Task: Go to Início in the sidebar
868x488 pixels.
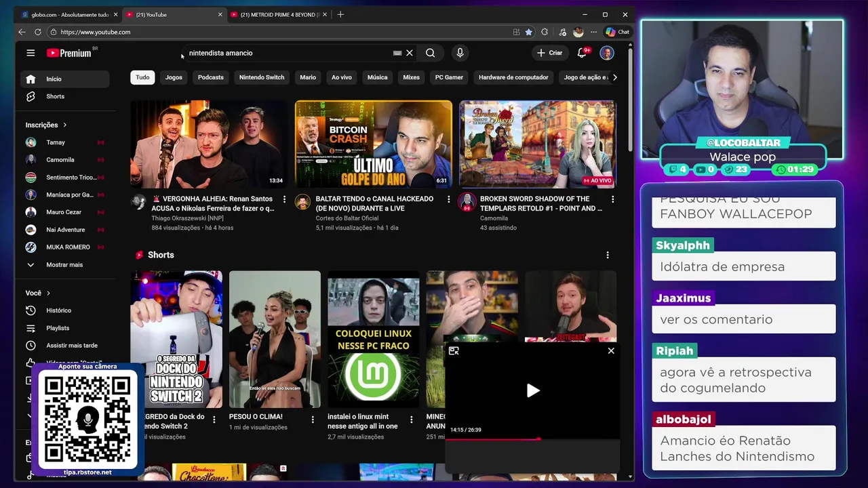Action: [65, 79]
